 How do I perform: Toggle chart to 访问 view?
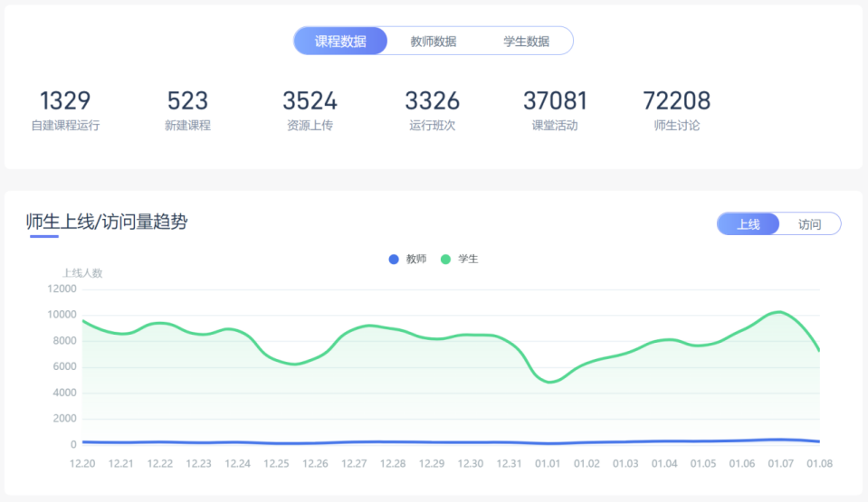809,224
